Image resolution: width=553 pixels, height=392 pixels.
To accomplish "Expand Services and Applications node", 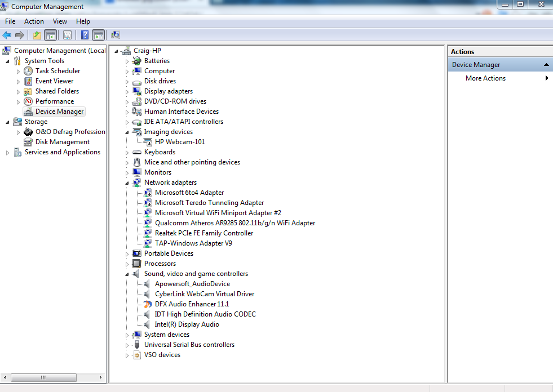I will (7, 153).
